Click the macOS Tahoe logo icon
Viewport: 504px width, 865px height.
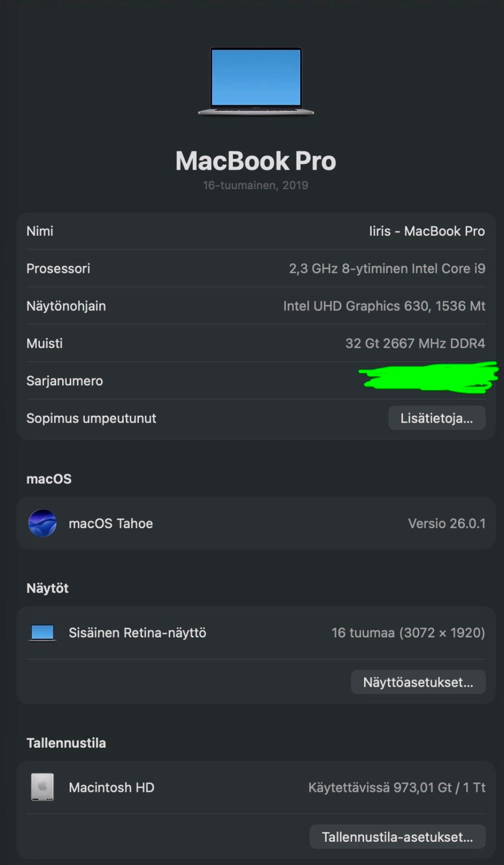42,523
